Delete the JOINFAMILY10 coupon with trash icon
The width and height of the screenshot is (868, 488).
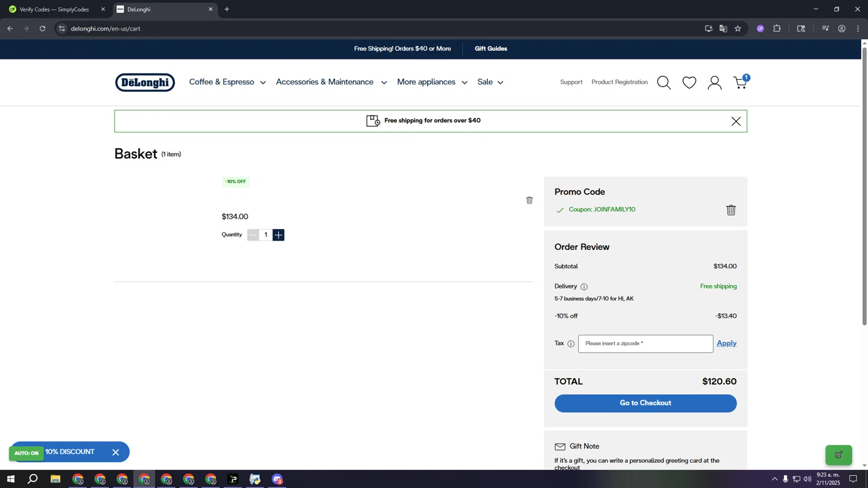click(x=731, y=210)
